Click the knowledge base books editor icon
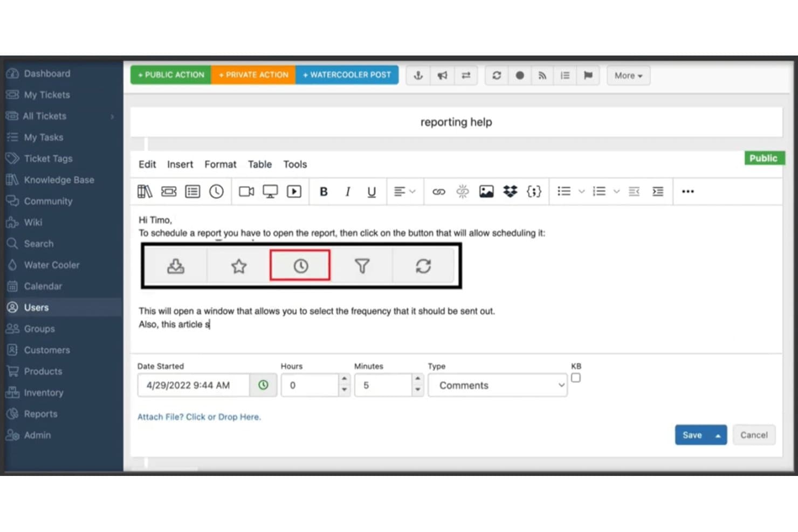This screenshot has width=798, height=532. pyautogui.click(x=145, y=191)
